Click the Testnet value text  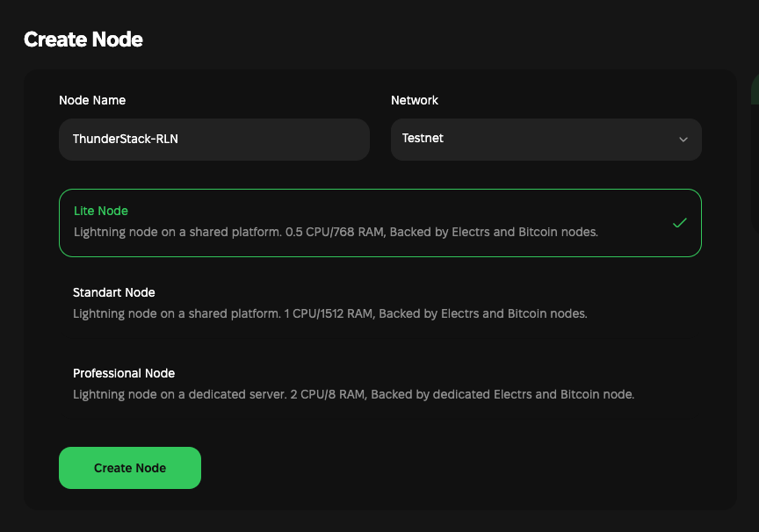click(423, 139)
